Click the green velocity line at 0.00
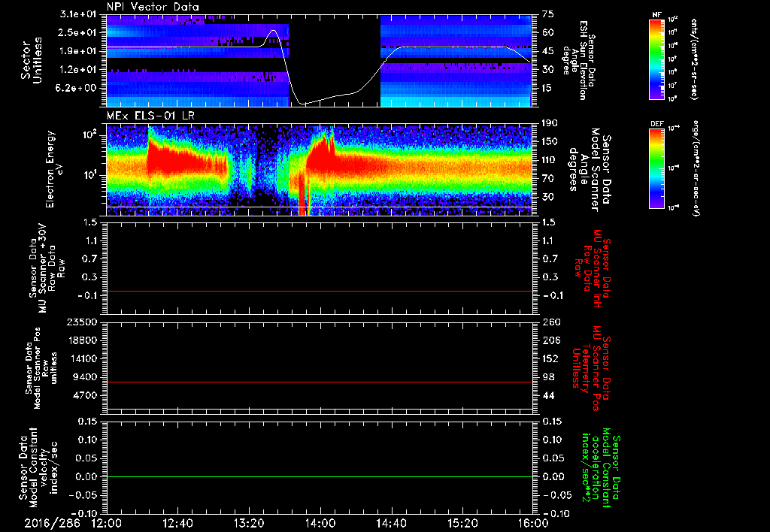 319,476
